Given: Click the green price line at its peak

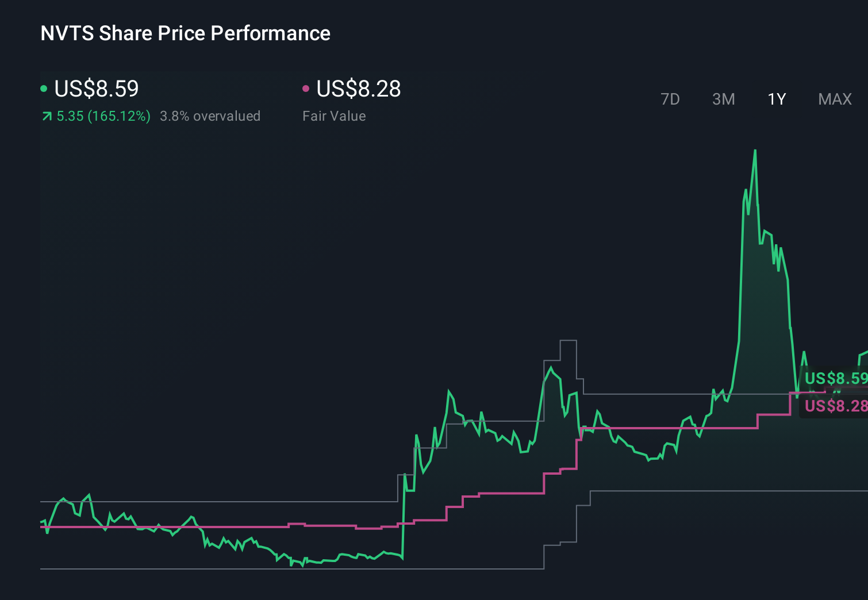Looking at the screenshot, I should tap(755, 151).
